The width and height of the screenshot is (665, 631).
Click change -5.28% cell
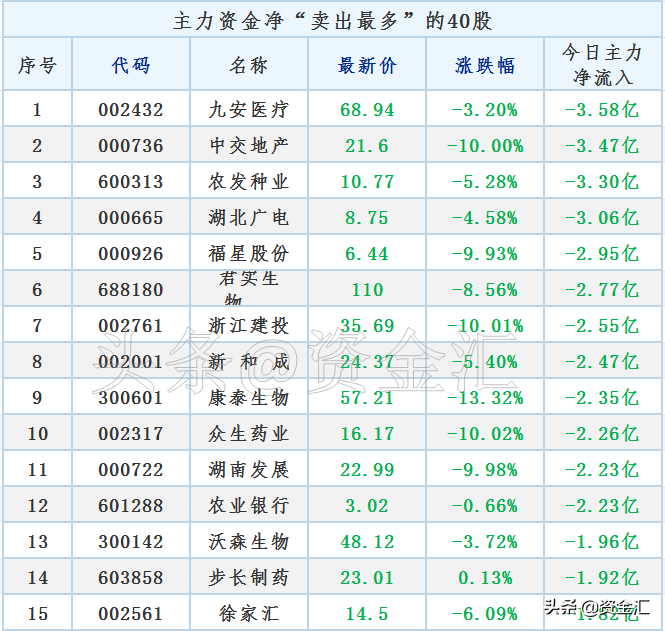pos(485,182)
